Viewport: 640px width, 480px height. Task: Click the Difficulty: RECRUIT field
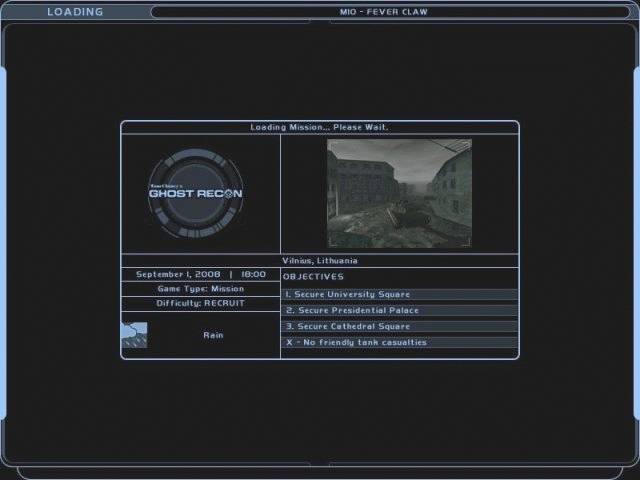[200, 303]
